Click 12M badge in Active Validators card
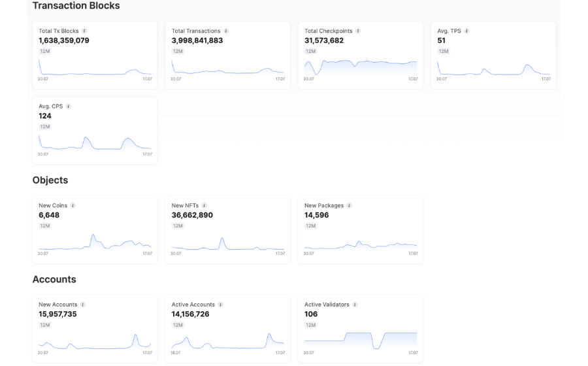Image resolution: width=588 pixels, height=366 pixels. 310,325
